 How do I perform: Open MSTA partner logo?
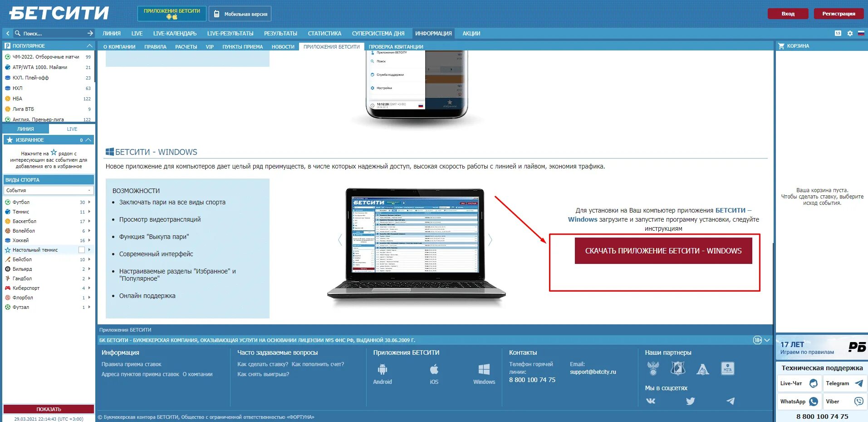[x=728, y=368]
